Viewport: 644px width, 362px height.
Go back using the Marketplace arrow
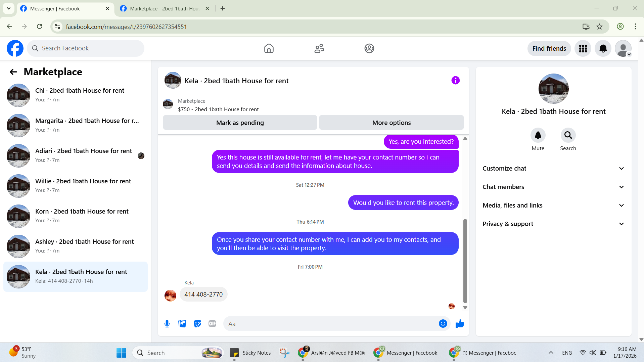point(13,72)
